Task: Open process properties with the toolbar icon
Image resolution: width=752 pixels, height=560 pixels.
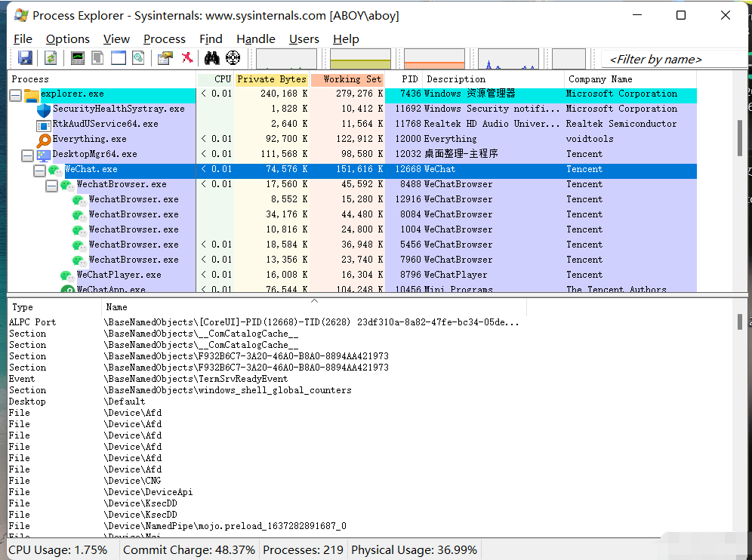Action: coord(164,58)
